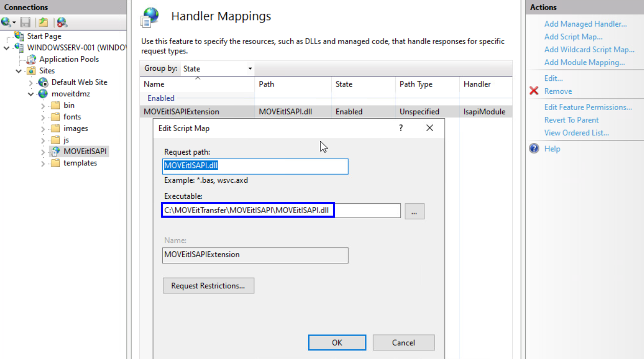
Task: Collapse the WINDOWSSERV-001 server node
Action: [6, 48]
